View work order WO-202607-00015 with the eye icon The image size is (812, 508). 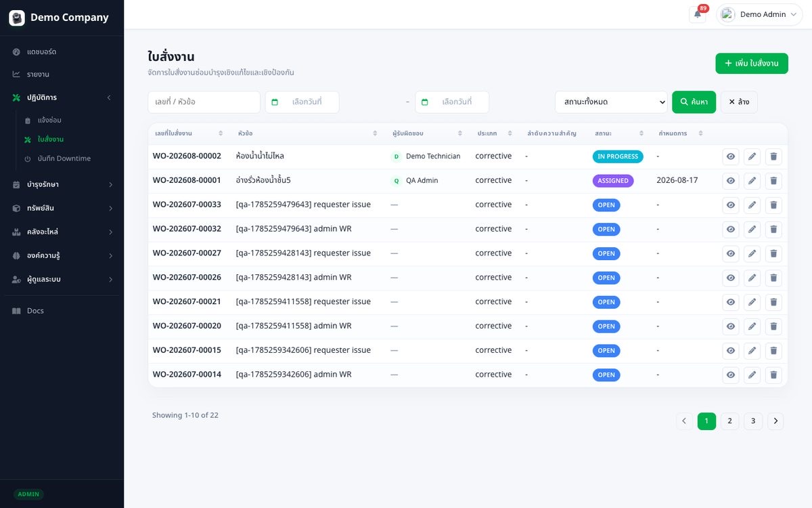(x=731, y=351)
